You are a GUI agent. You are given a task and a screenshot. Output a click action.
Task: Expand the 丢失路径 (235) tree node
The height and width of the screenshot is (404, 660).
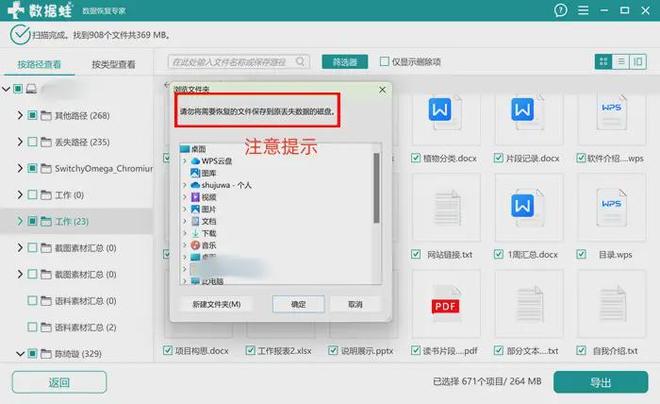tap(20, 142)
